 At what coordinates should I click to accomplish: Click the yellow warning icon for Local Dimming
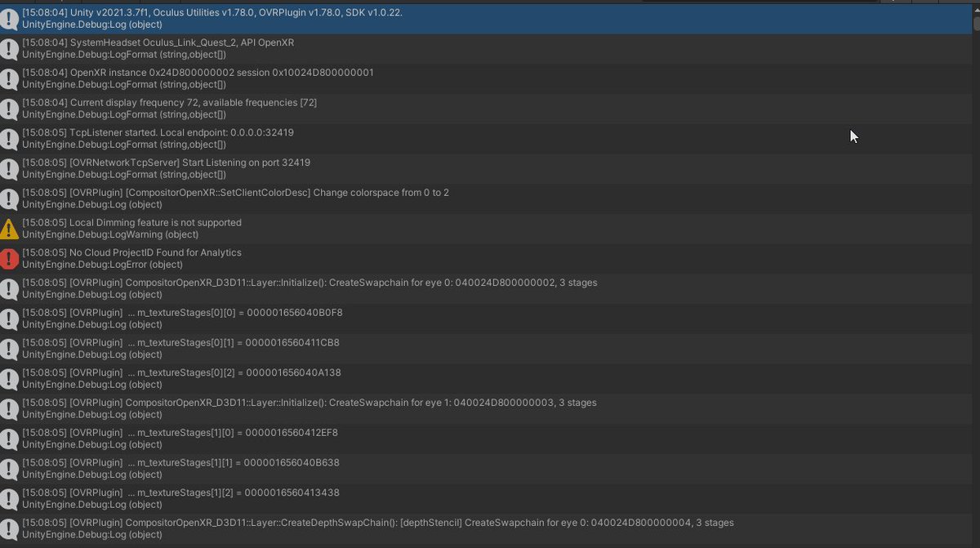[x=9, y=229]
